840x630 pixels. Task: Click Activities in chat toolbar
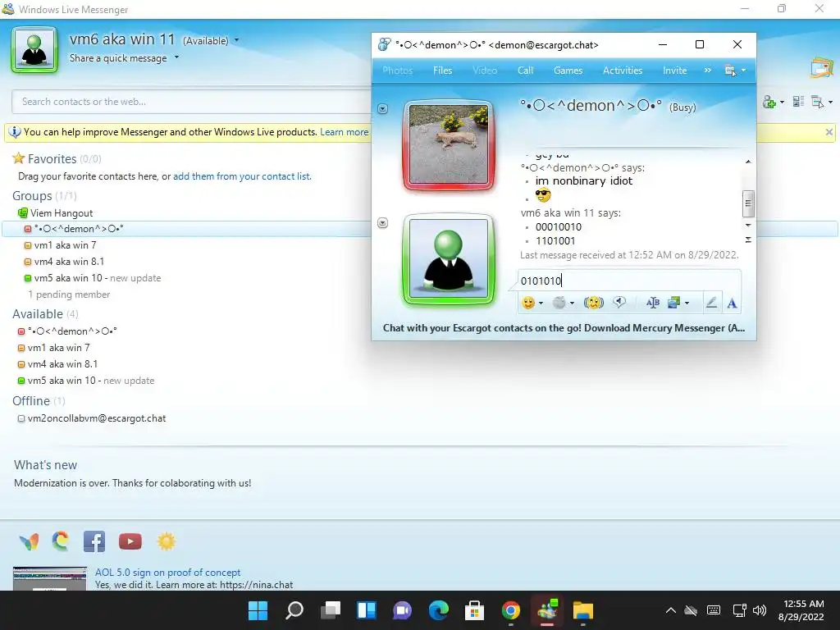pyautogui.click(x=623, y=71)
